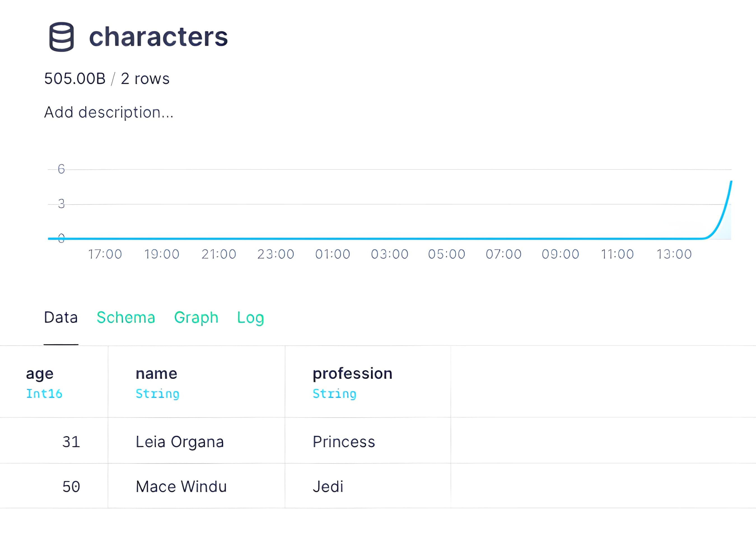Click the characters data source title
The width and height of the screenshot is (756, 547).
click(x=158, y=37)
